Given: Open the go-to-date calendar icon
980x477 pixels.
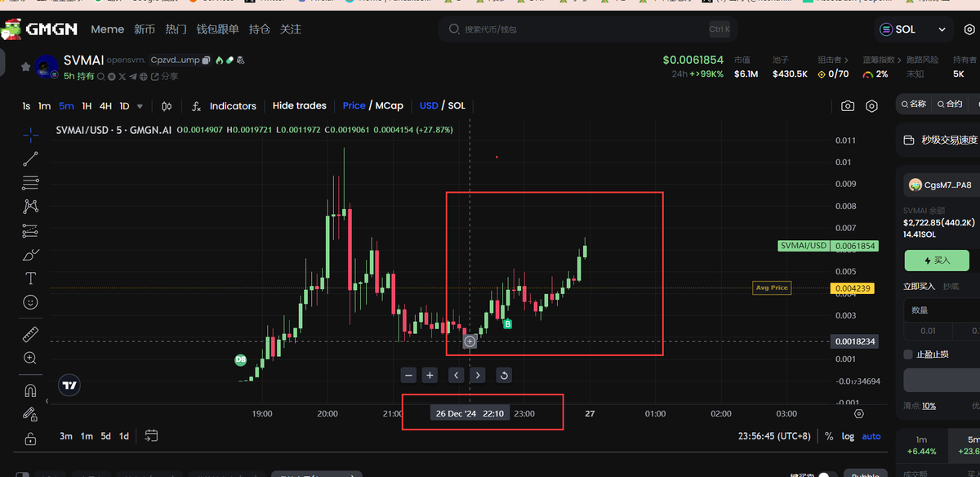Looking at the screenshot, I should point(151,436).
